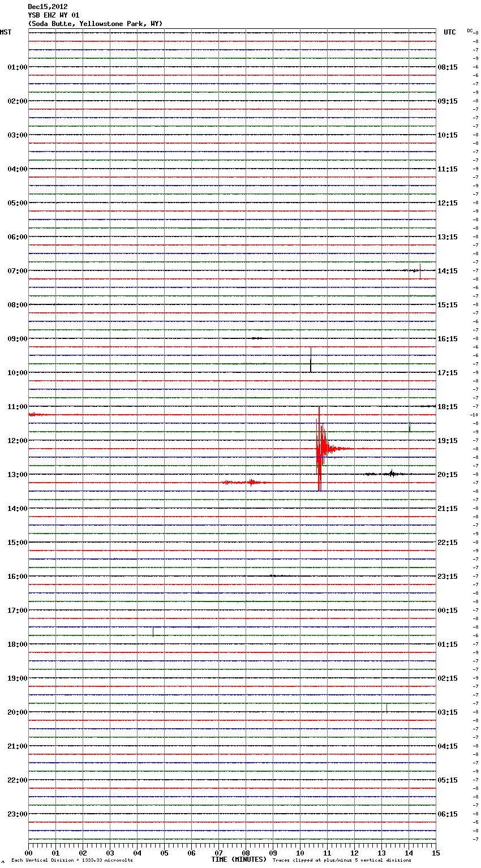Click the 10 minute tick on the bottom axis
This screenshot has width=481, height=868.
coord(300,853)
